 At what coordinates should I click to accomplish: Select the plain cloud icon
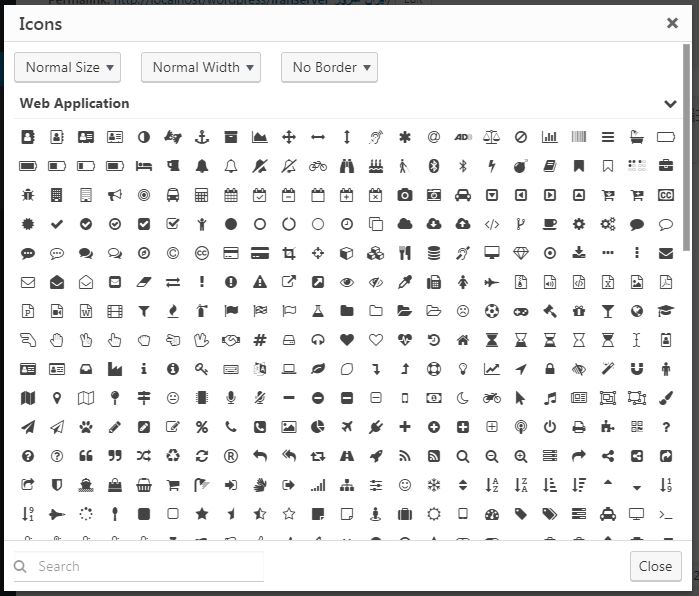(405, 224)
